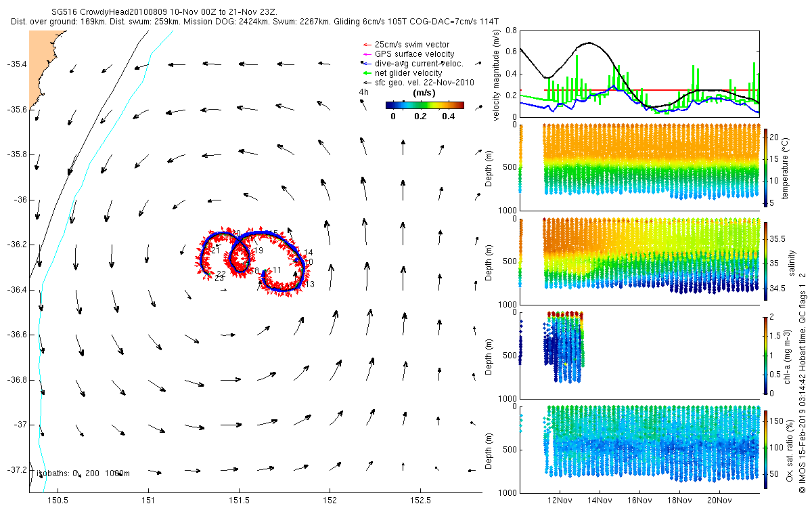Click the green arrow legend marker for glider velocity

[x=367, y=73]
